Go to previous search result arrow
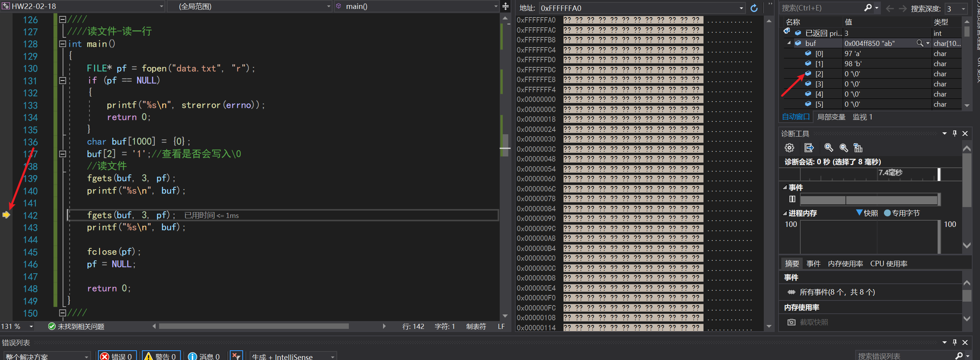The height and width of the screenshot is (360, 980). coord(889,8)
